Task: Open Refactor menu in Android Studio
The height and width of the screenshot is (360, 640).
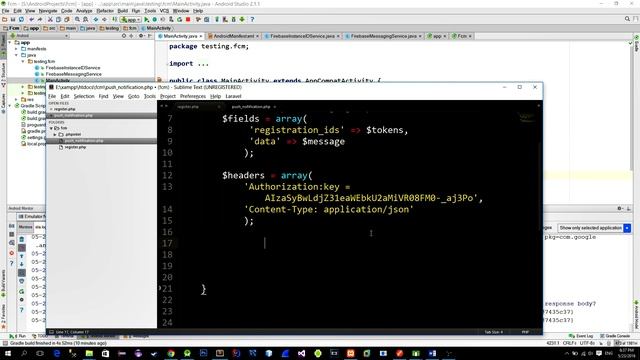Action: (x=105, y=11)
